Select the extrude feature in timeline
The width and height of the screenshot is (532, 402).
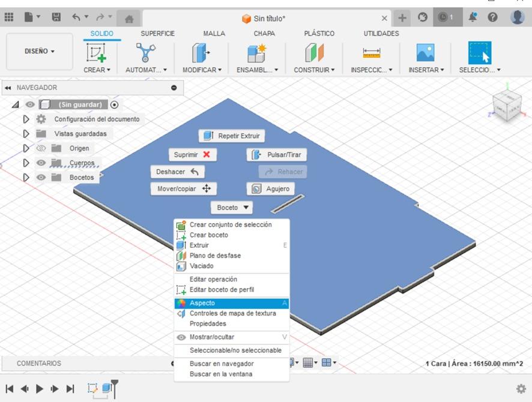pos(107,388)
